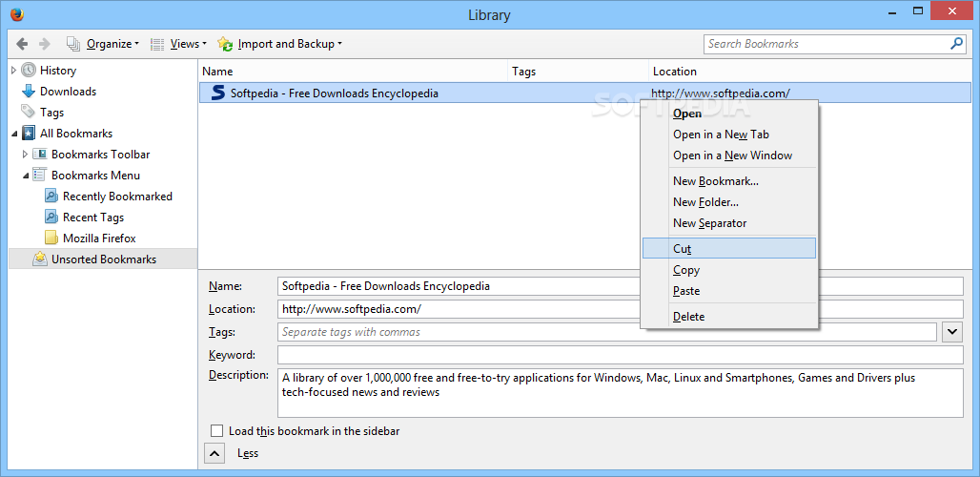Sort by the Location column header

pos(810,72)
